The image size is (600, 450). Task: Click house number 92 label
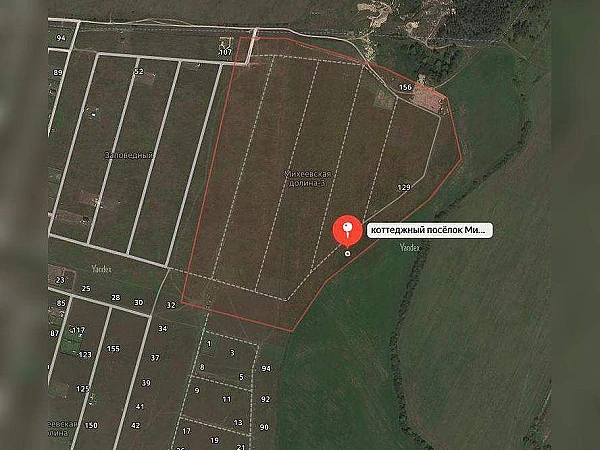265,399
